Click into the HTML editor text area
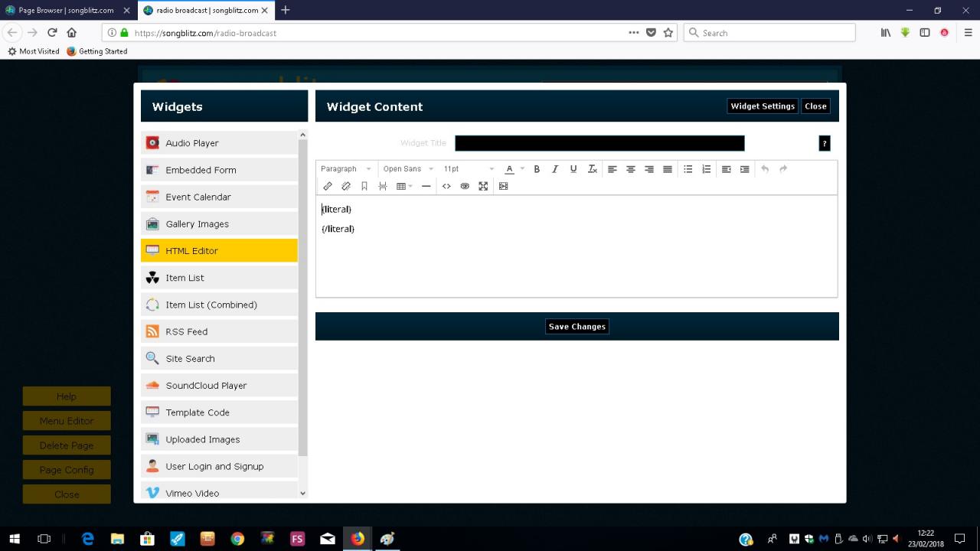 [x=577, y=246]
